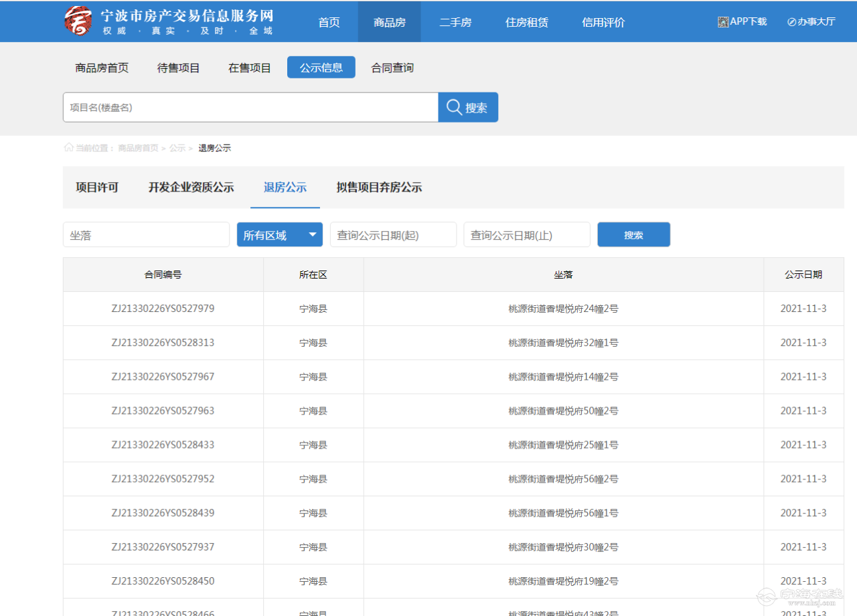The image size is (857, 616).
Task: Open 办事大厅 link in header
Action: tap(811, 21)
